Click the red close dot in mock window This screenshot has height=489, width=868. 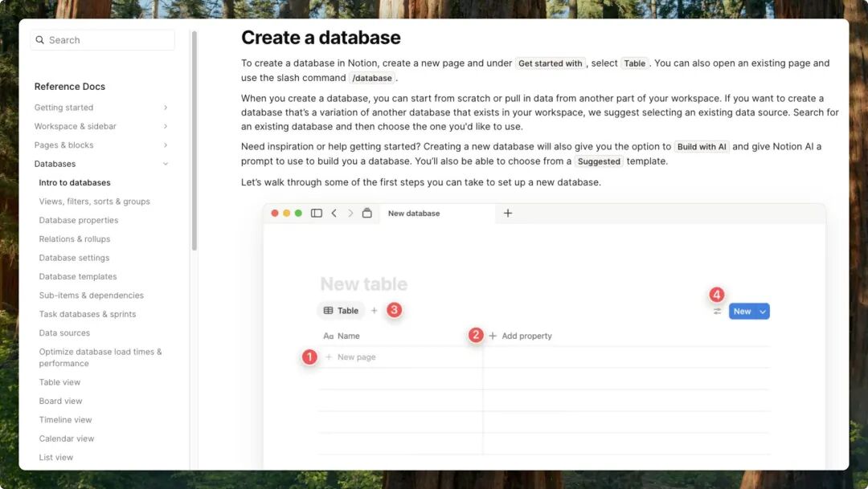[x=275, y=213]
